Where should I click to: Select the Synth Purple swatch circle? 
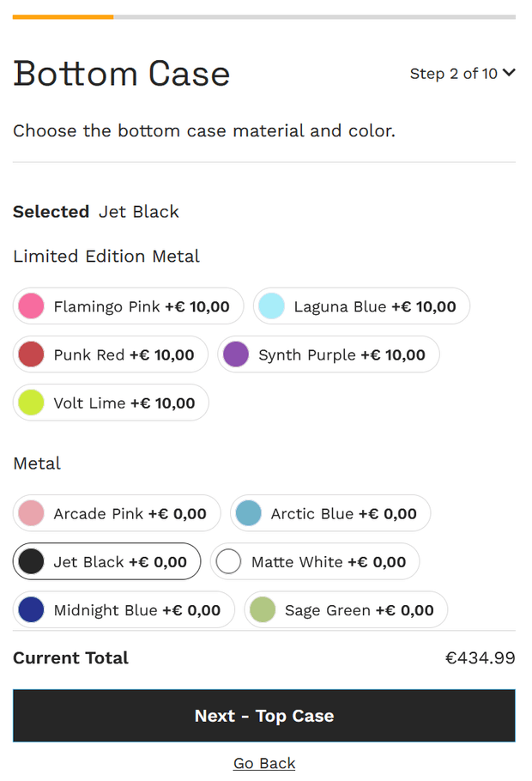tap(236, 354)
